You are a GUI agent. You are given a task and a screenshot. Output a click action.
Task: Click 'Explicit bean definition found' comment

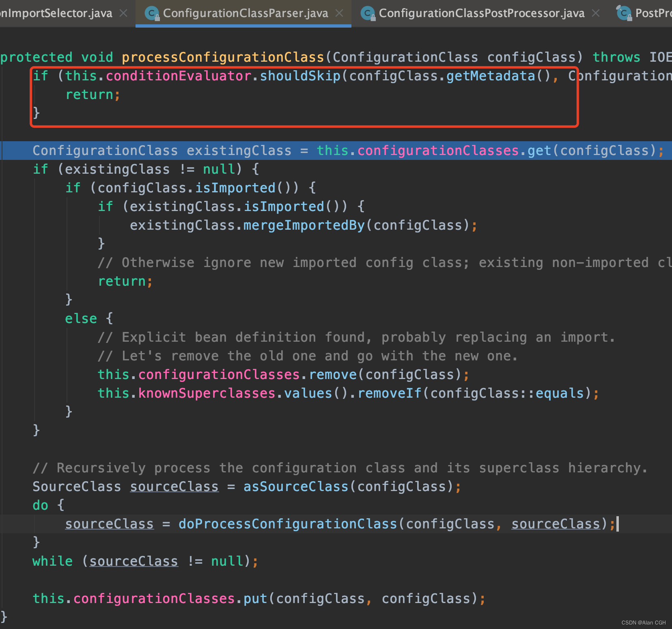click(356, 337)
